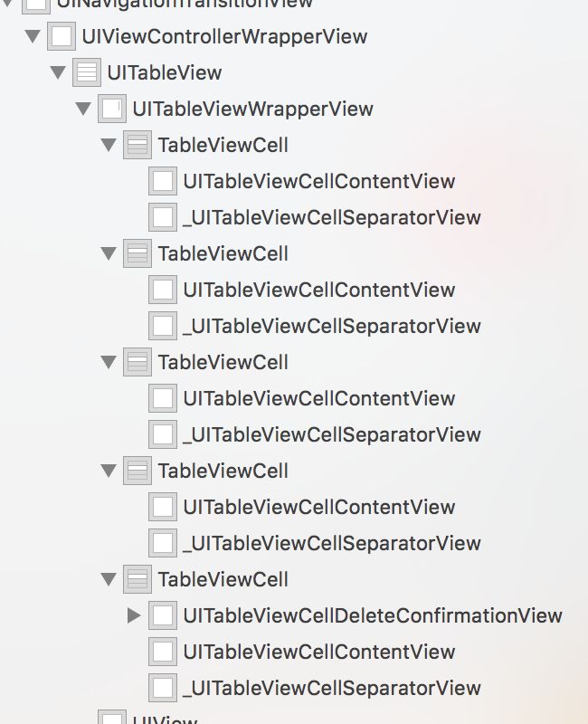Select the UIViewControllerWrapperView label
The image size is (588, 724).
tap(224, 36)
